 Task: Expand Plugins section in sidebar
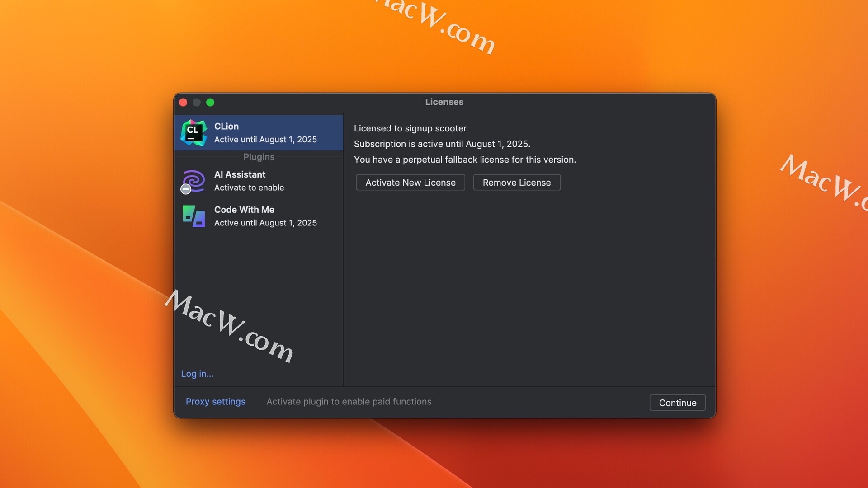click(x=258, y=156)
